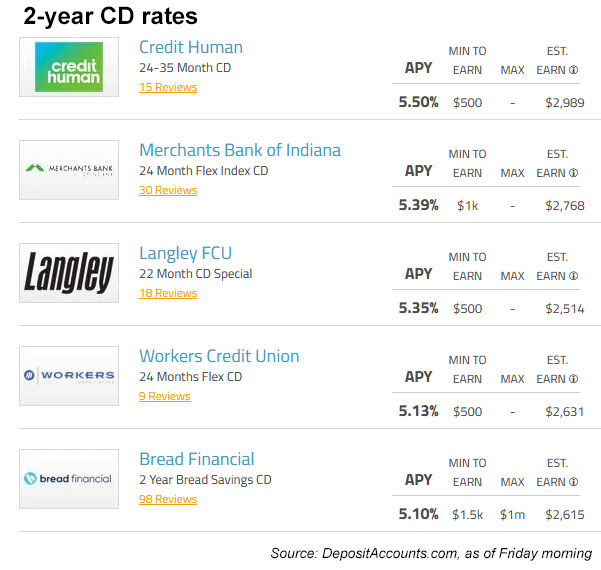Click the Bread Financial logo
Viewport: 601px width, 570px height.
68,479
